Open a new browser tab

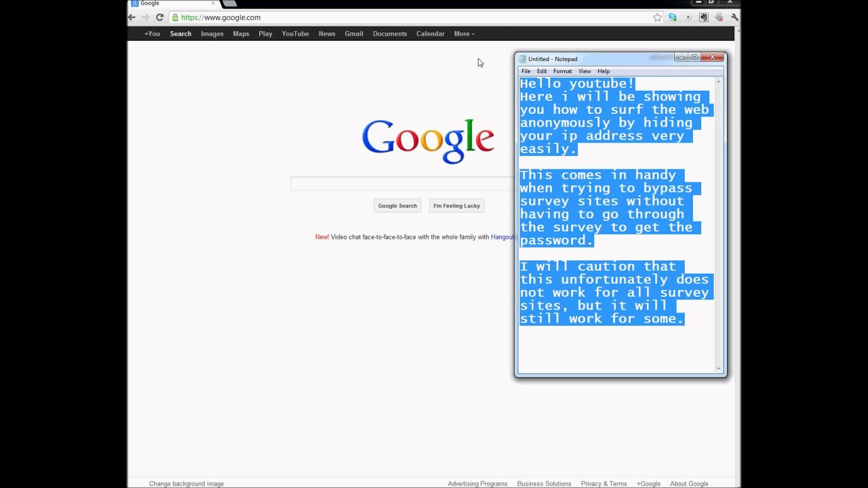tap(230, 3)
